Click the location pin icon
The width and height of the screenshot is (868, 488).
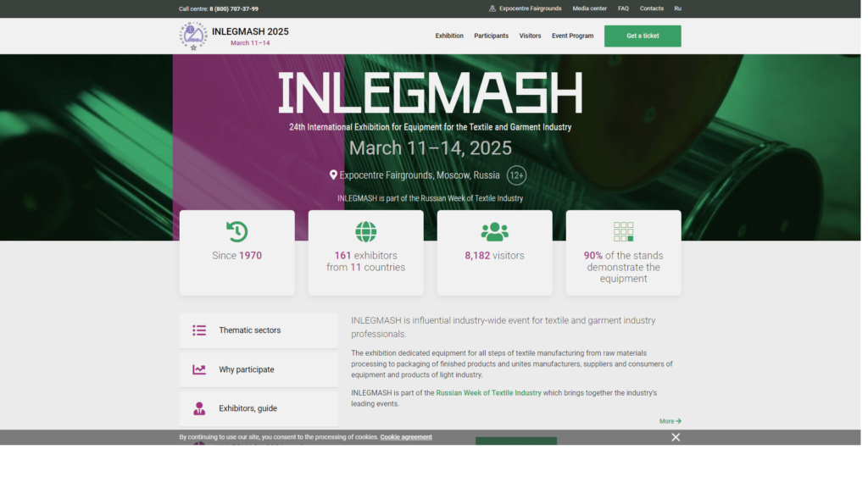333,175
